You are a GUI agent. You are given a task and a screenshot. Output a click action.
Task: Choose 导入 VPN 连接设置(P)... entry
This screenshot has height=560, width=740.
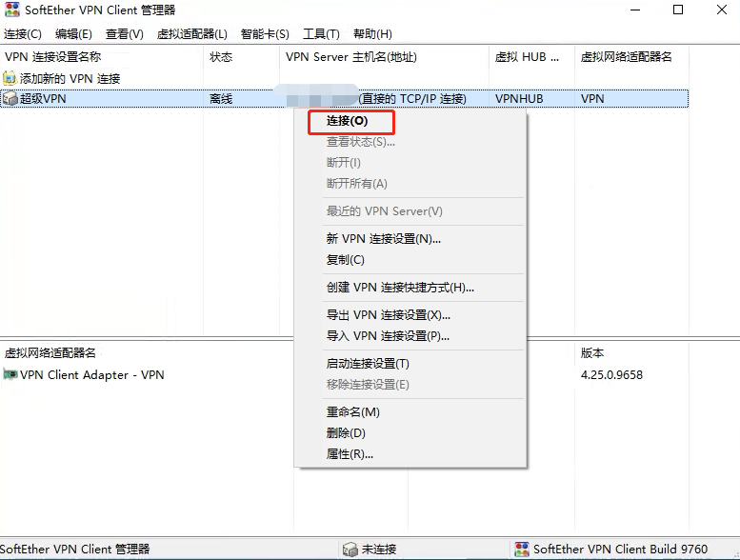tap(410, 336)
